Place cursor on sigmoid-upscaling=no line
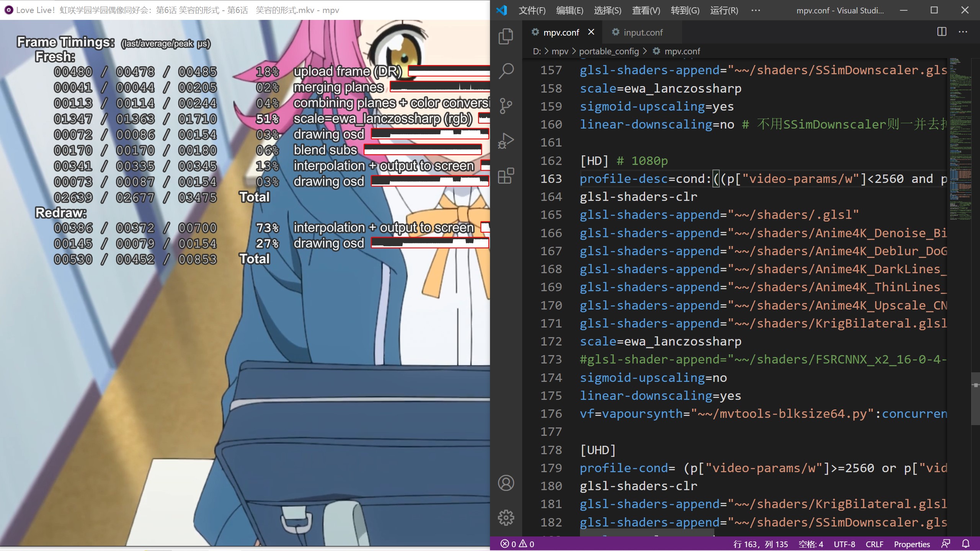980x551 pixels. tap(653, 378)
